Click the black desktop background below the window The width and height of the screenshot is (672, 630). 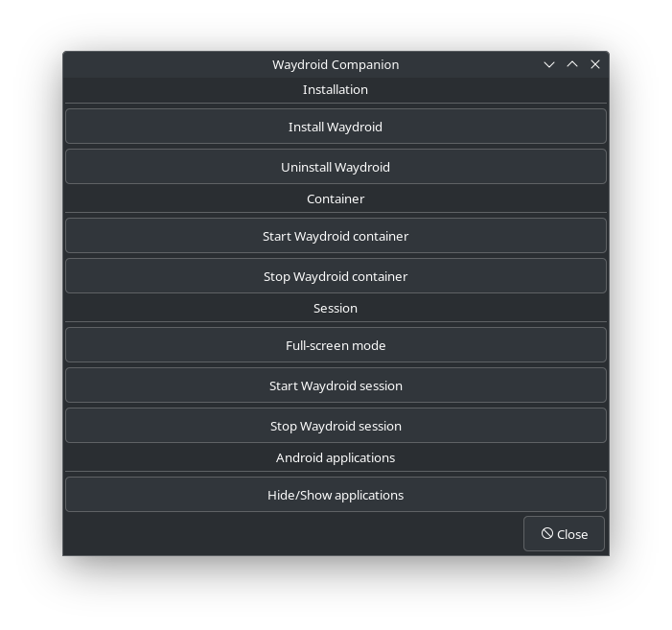pyautogui.click(x=336, y=595)
